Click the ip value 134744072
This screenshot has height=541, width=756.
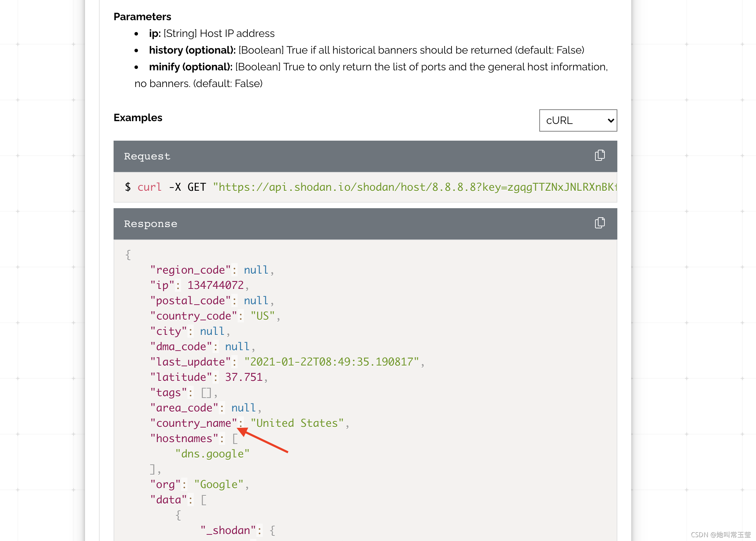coord(216,285)
